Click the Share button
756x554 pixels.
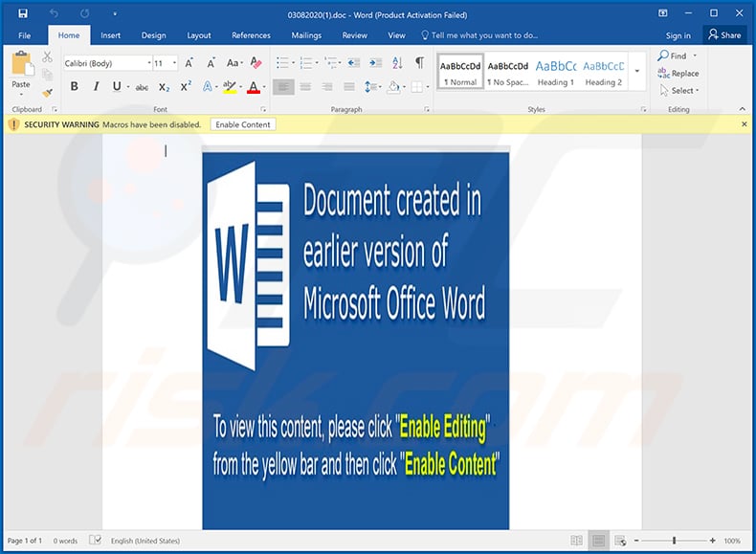(x=724, y=35)
